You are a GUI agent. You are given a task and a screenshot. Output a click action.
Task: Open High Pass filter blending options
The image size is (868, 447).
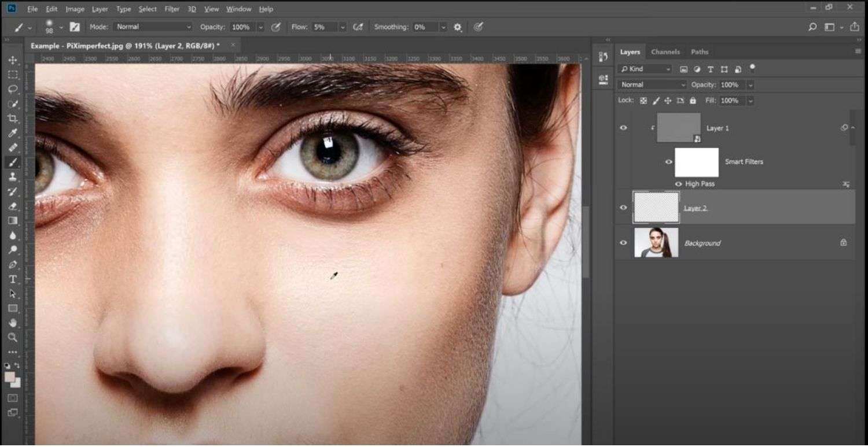click(x=847, y=184)
